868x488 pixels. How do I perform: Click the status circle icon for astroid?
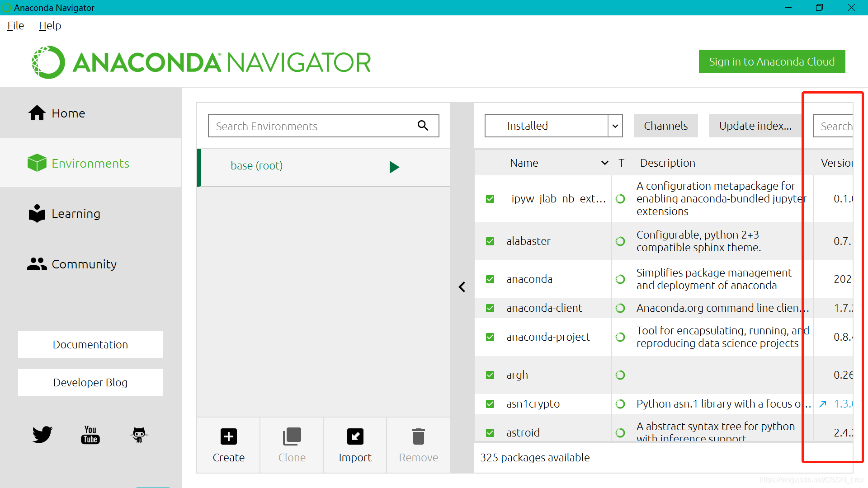click(x=620, y=433)
